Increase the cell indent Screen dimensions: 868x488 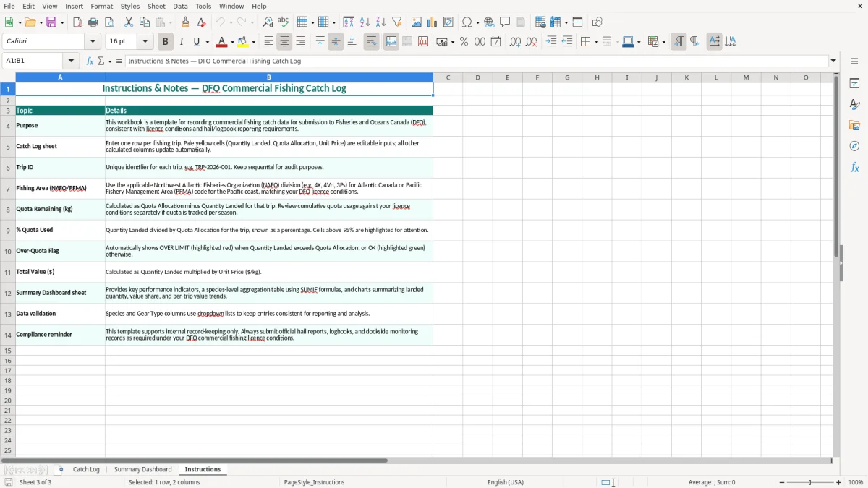[551, 42]
